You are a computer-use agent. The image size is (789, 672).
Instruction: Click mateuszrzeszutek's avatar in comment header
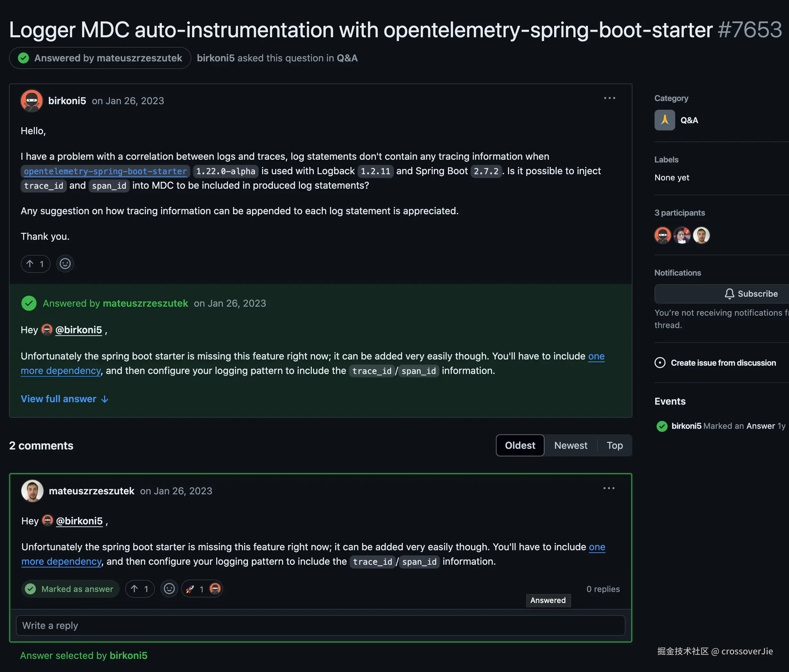tap(32, 491)
